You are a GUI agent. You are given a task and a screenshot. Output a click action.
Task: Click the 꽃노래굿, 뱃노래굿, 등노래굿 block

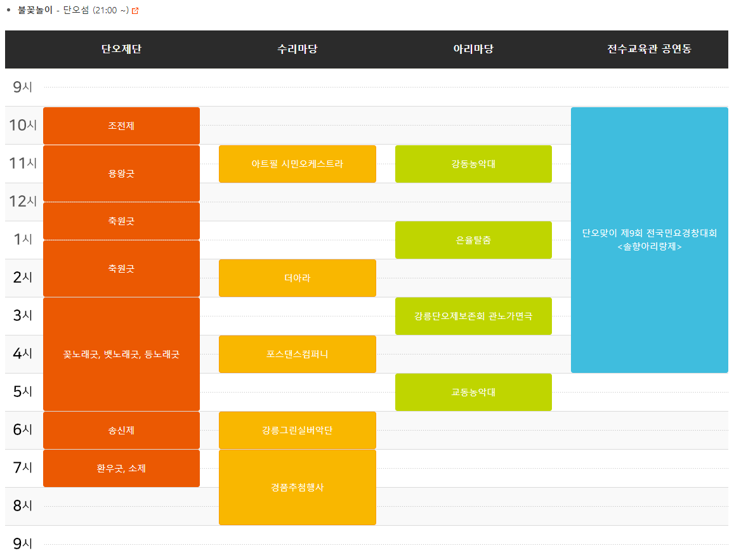pos(121,354)
